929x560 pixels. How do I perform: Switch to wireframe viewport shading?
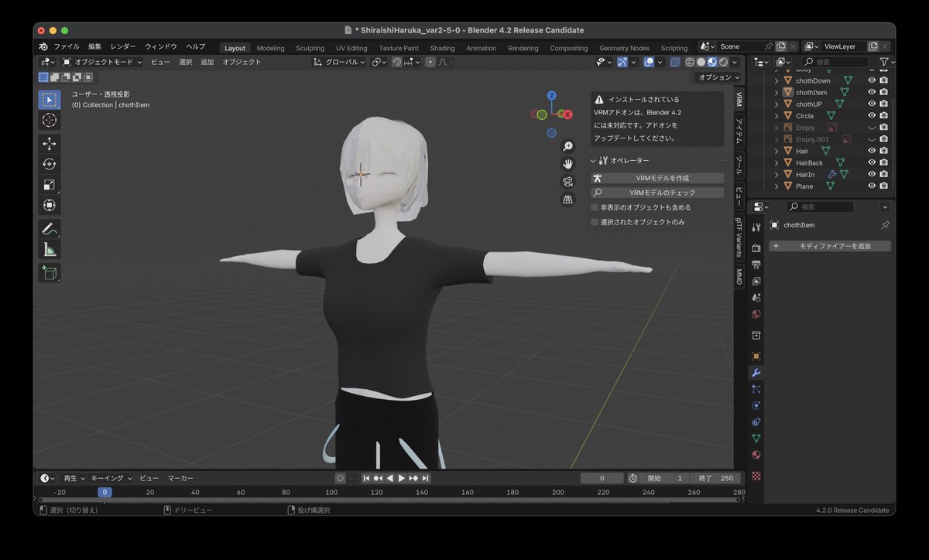pos(690,62)
